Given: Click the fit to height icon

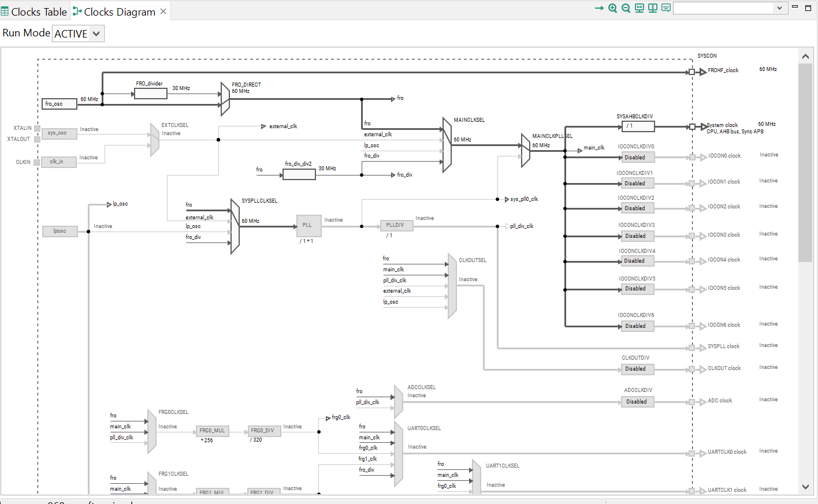Looking at the screenshot, I should click(653, 8).
